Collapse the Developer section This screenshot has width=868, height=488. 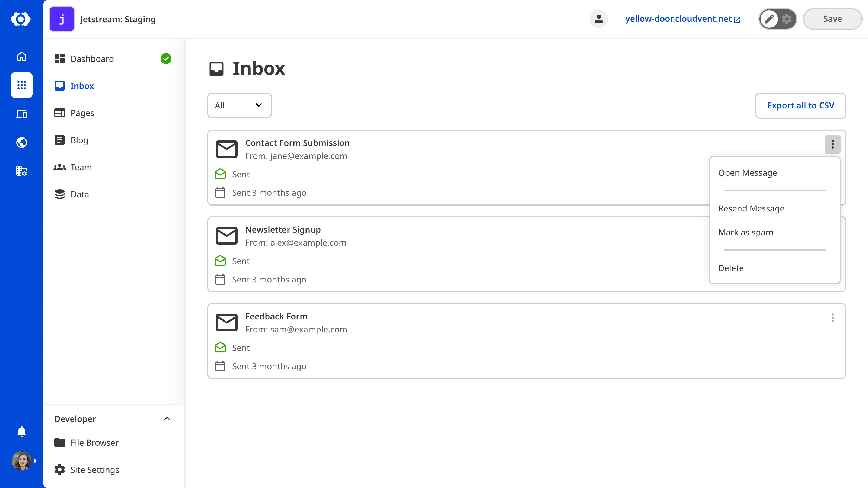click(167, 419)
